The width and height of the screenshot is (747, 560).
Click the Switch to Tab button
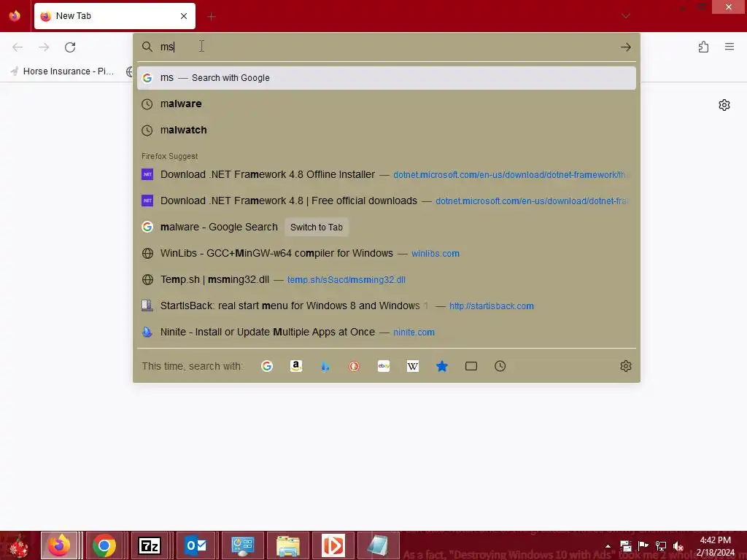click(317, 227)
